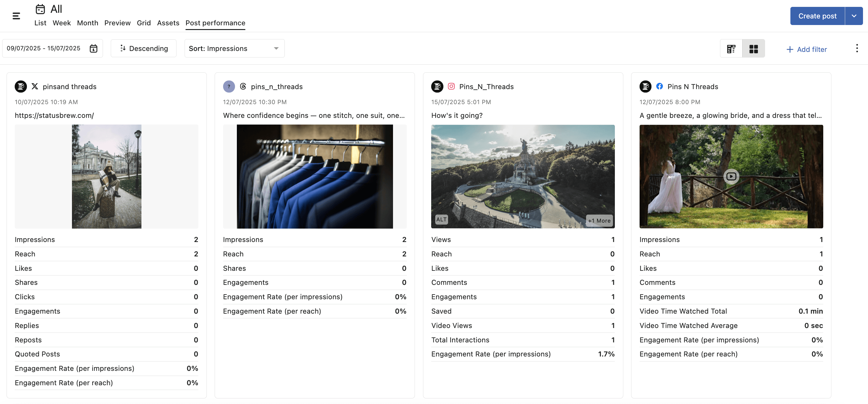Click the Create post button

pos(817,16)
